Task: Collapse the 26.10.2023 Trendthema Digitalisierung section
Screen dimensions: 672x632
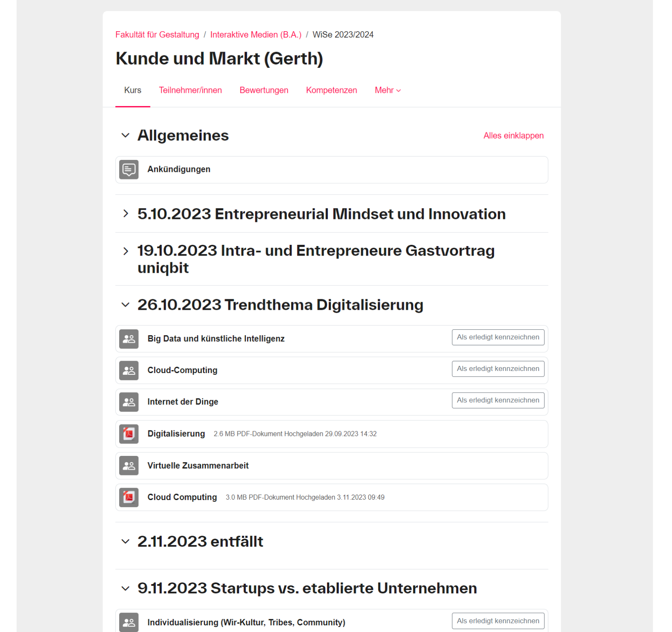Action: [x=125, y=305]
